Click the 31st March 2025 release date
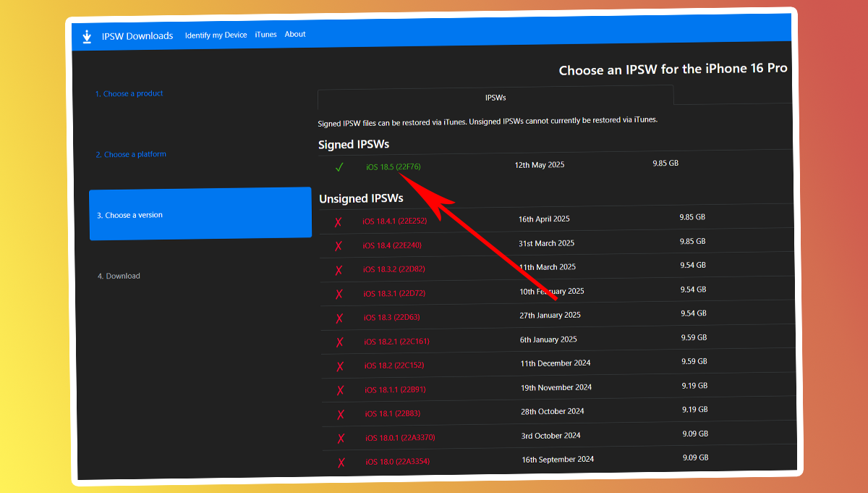Screen dimensions: 868x493 (547, 243)
